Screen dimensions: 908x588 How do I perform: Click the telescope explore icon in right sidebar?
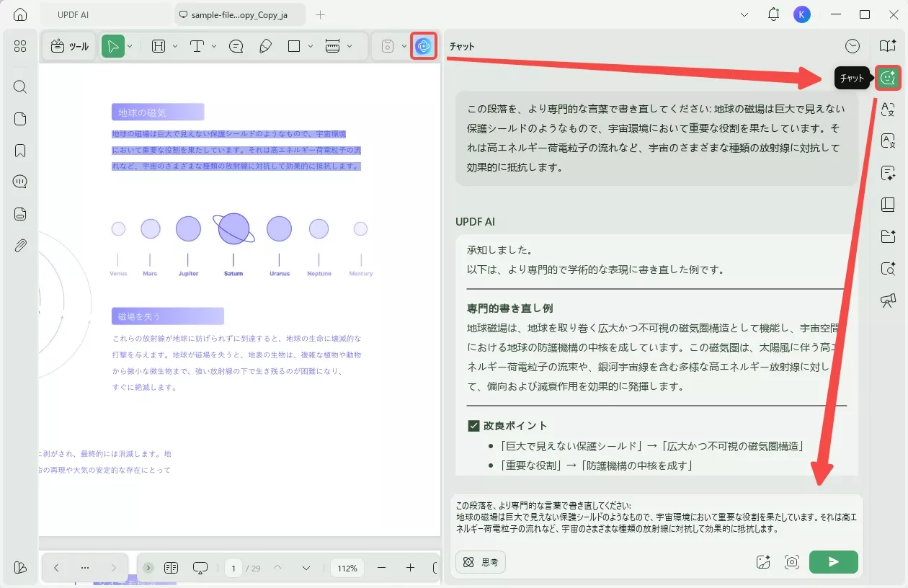point(887,301)
